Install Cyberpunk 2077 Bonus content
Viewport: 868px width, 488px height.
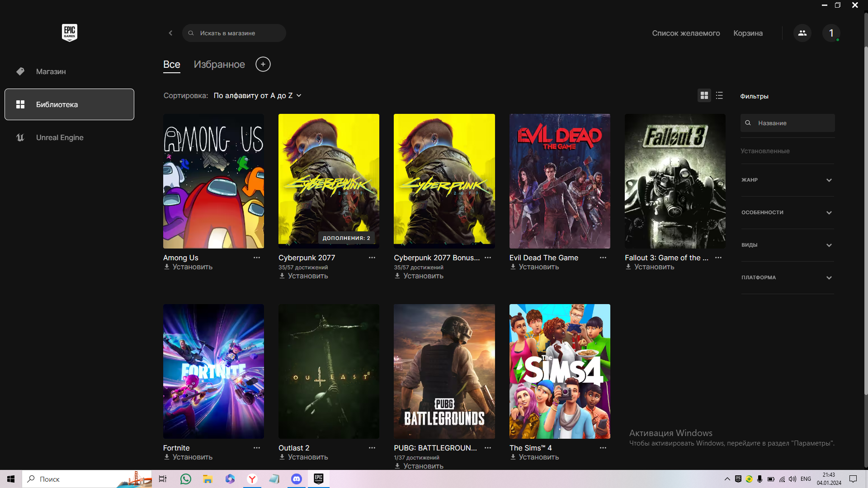click(419, 276)
